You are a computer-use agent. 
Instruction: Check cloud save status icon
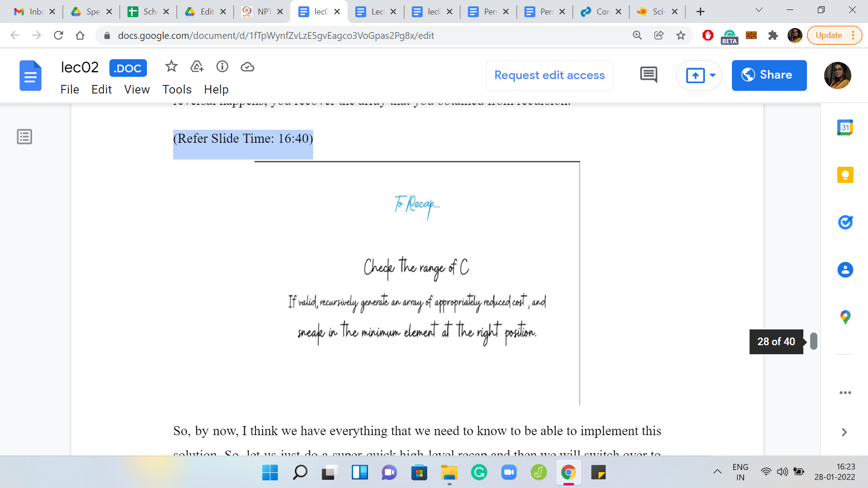pyautogui.click(x=247, y=67)
